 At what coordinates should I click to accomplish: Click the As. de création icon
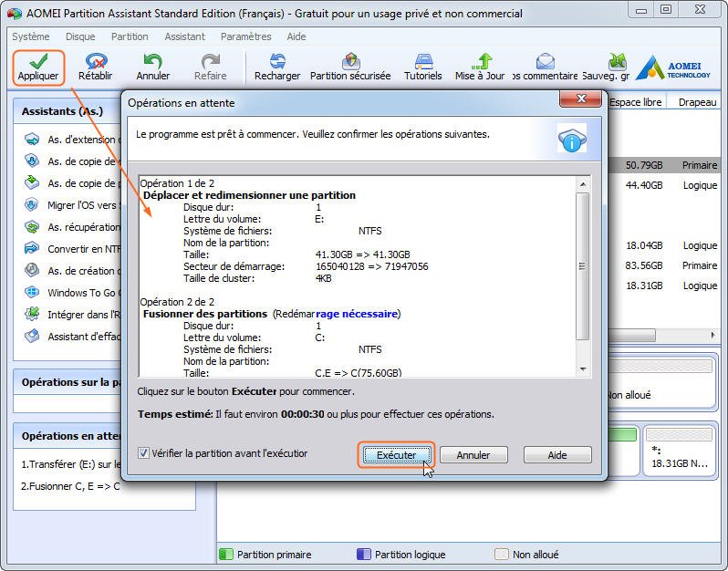coord(32,270)
